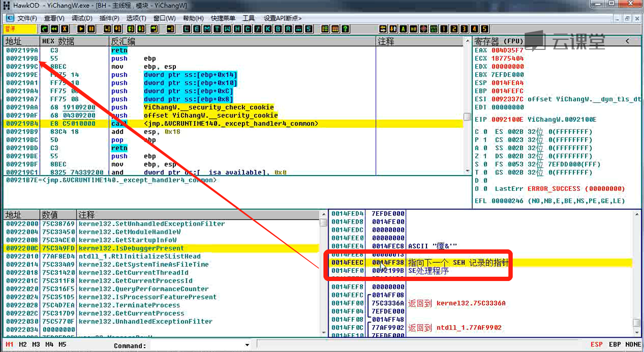The width and height of the screenshot is (644, 352).
Task: Open Breakpoints window with B icon
Action: 278,29
